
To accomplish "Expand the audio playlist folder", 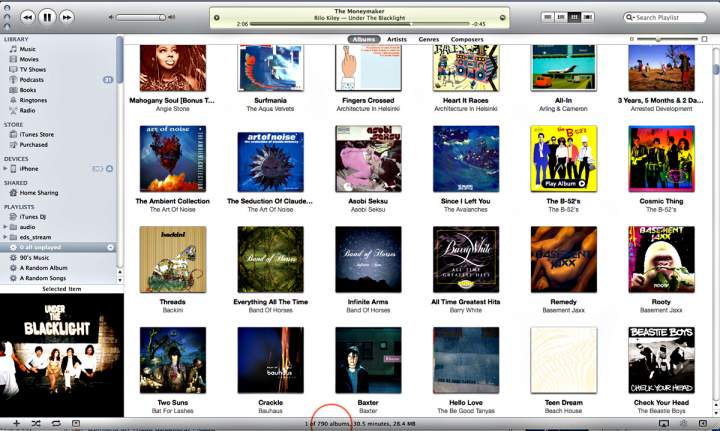I will coord(5,227).
